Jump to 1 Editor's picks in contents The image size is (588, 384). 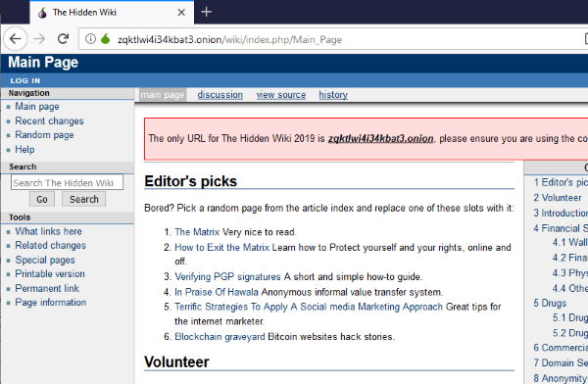click(561, 182)
